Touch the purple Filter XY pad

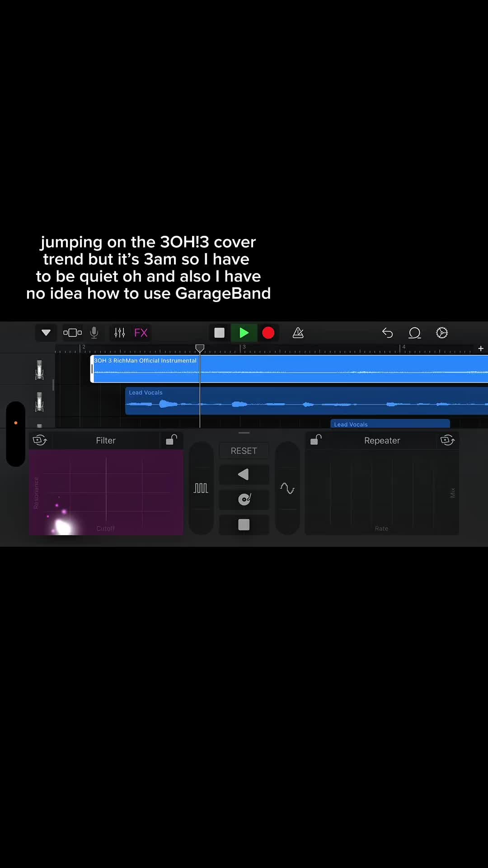pos(106,493)
